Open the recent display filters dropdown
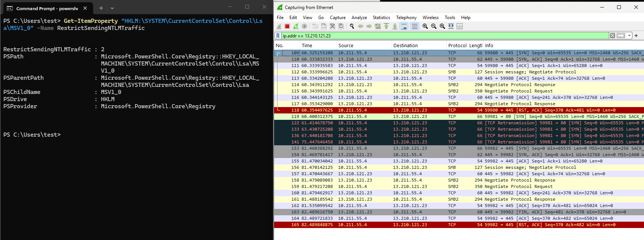The height and width of the screenshot is (240, 644). (629, 36)
